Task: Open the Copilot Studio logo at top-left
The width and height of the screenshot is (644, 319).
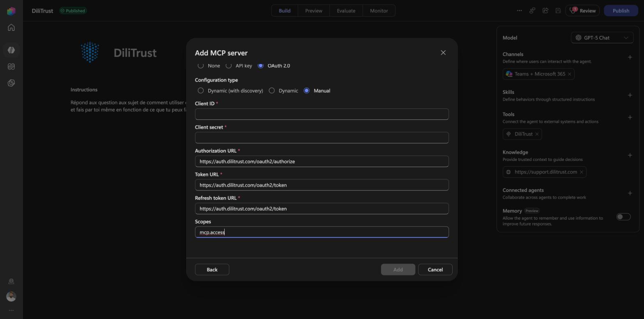Action: 11,11
